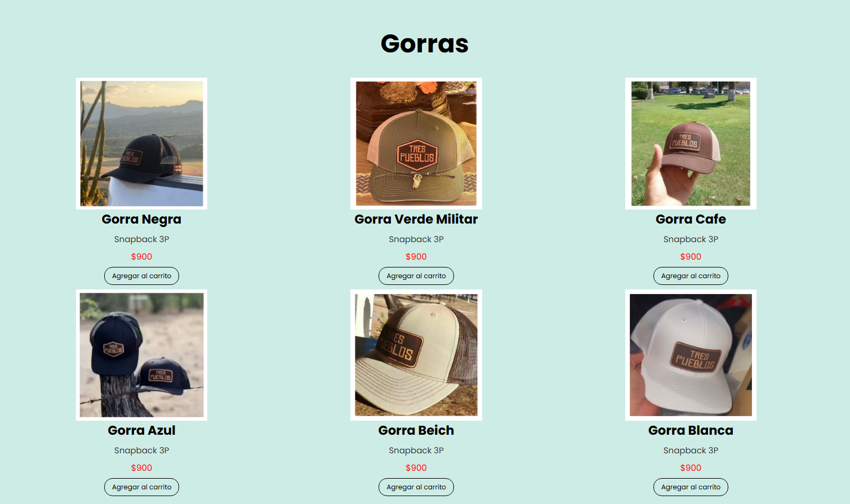The width and height of the screenshot is (850, 504).
Task: Click the Gorra Azul product title
Action: coord(141,430)
